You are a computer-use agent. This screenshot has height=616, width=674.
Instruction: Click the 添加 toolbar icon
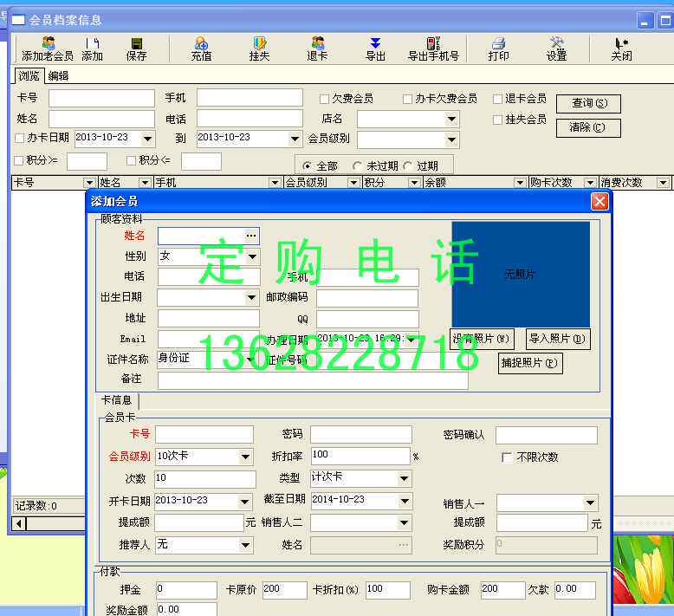93,49
